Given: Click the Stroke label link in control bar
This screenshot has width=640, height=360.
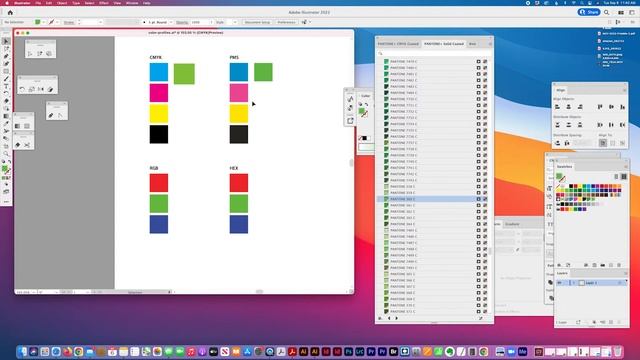Looking at the screenshot, I should pyautogui.click(x=69, y=22).
